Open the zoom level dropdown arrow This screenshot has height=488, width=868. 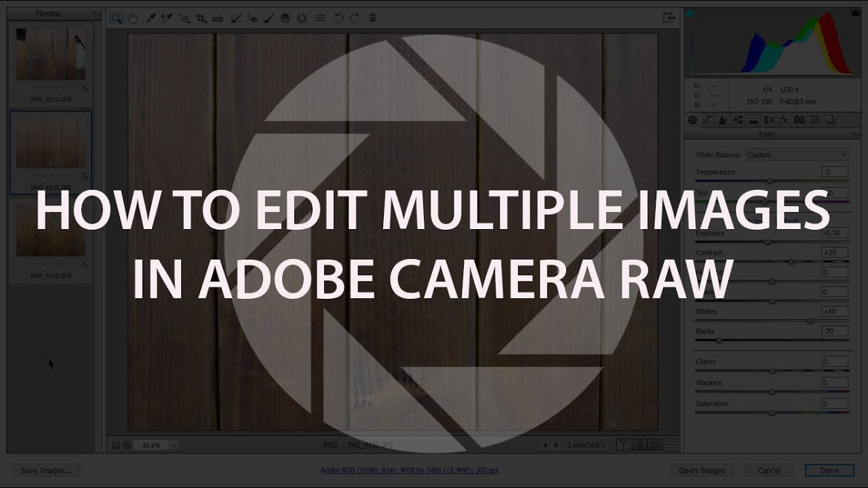point(174,445)
